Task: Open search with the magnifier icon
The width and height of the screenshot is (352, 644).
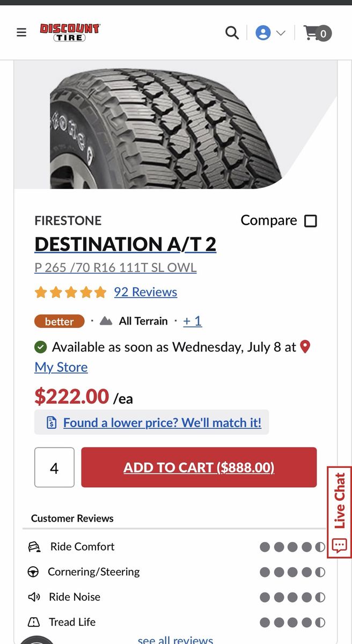Action: pyautogui.click(x=232, y=33)
